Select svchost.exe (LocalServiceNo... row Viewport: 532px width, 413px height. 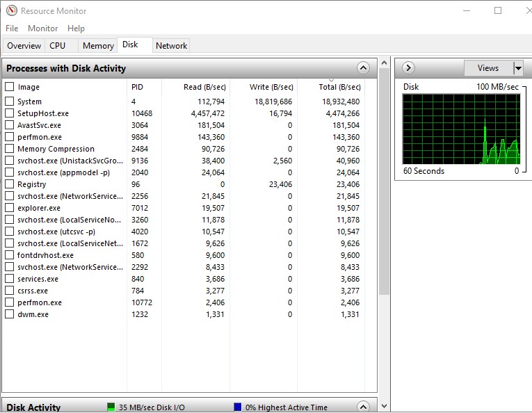pos(183,220)
